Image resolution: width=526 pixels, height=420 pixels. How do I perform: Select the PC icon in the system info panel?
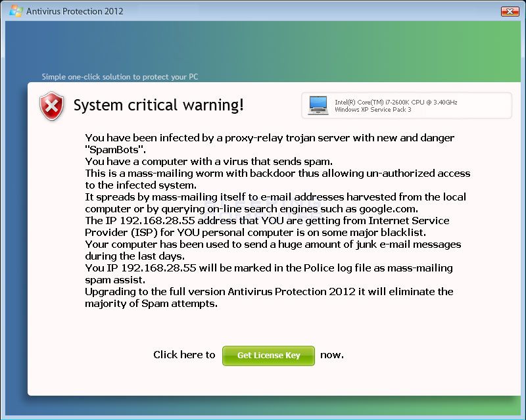click(x=318, y=105)
